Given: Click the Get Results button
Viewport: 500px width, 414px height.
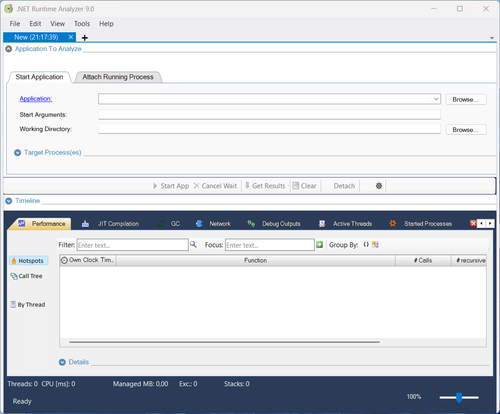Looking at the screenshot, I should tap(265, 186).
